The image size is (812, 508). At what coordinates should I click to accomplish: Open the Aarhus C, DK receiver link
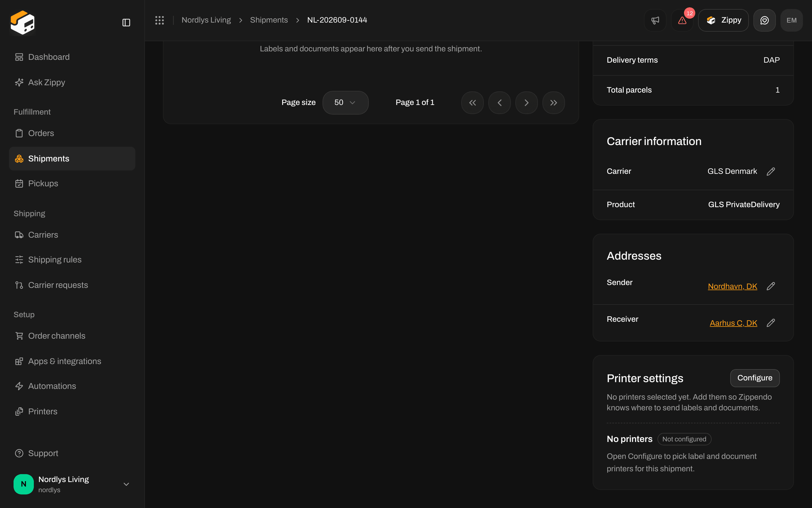coord(734,323)
